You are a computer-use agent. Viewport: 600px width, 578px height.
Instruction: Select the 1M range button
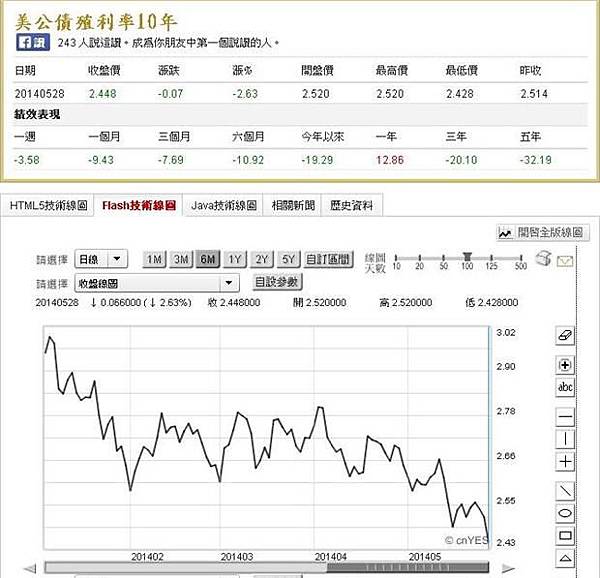[154, 259]
